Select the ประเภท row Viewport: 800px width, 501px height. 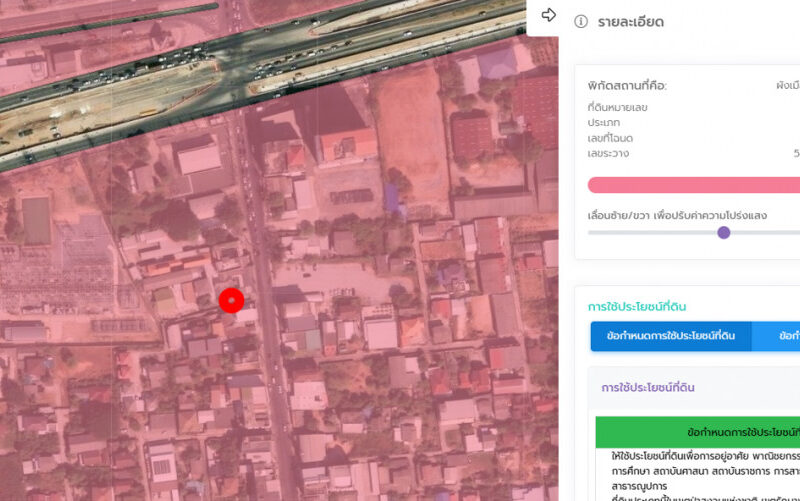604,122
